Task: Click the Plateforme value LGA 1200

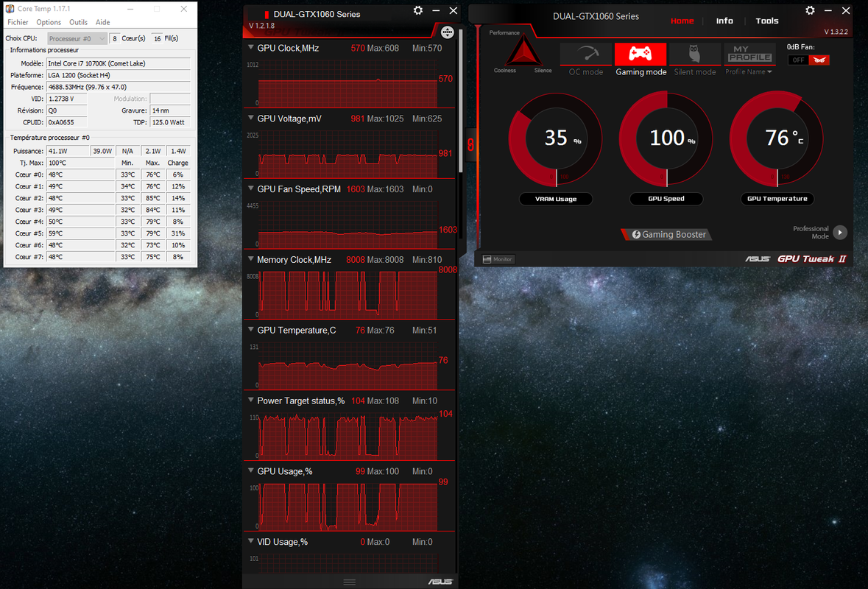Action: (x=119, y=75)
